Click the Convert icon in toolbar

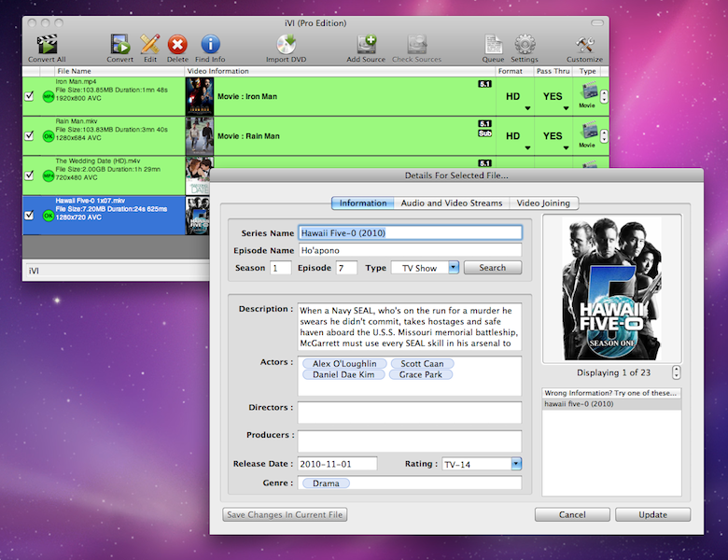119,44
